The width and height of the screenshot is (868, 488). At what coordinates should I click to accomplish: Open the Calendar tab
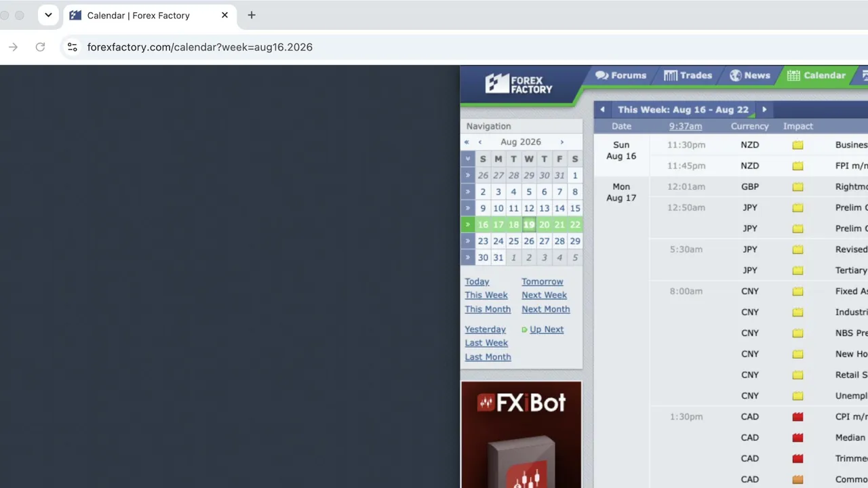pos(816,75)
